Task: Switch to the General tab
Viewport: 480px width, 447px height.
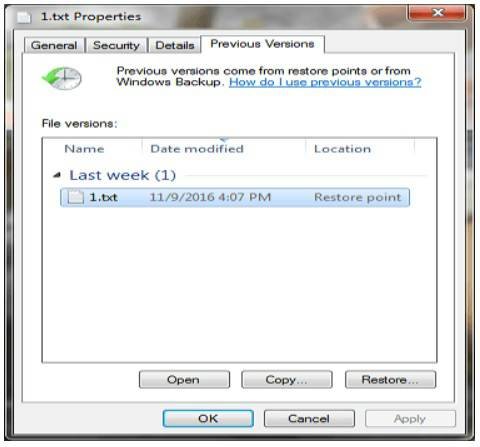Action: pos(54,45)
